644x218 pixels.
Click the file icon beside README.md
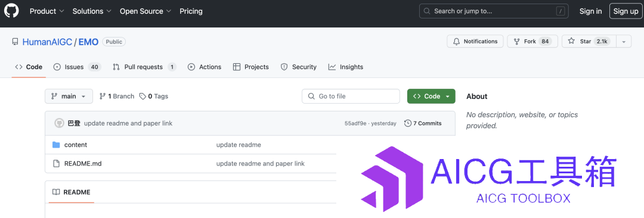(x=56, y=163)
